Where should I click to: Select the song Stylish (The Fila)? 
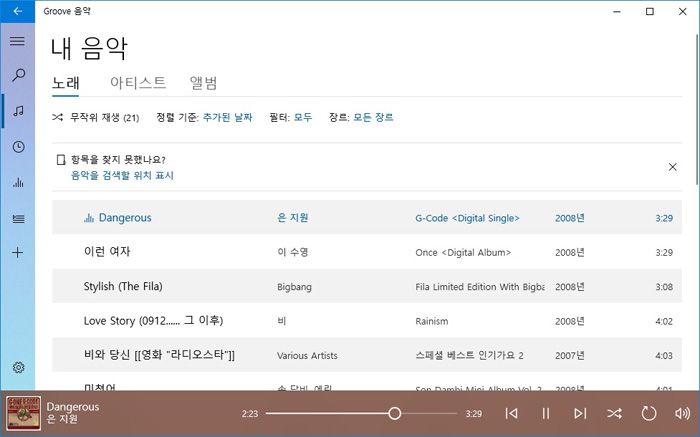pos(123,287)
